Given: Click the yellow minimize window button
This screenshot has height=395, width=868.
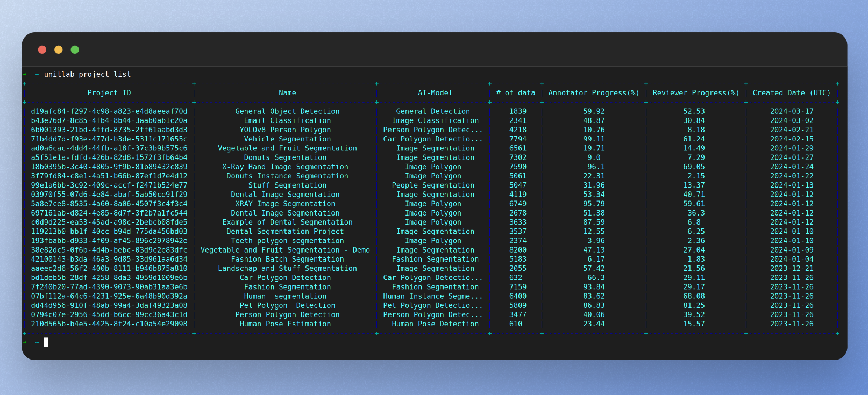Looking at the screenshot, I should tap(59, 50).
